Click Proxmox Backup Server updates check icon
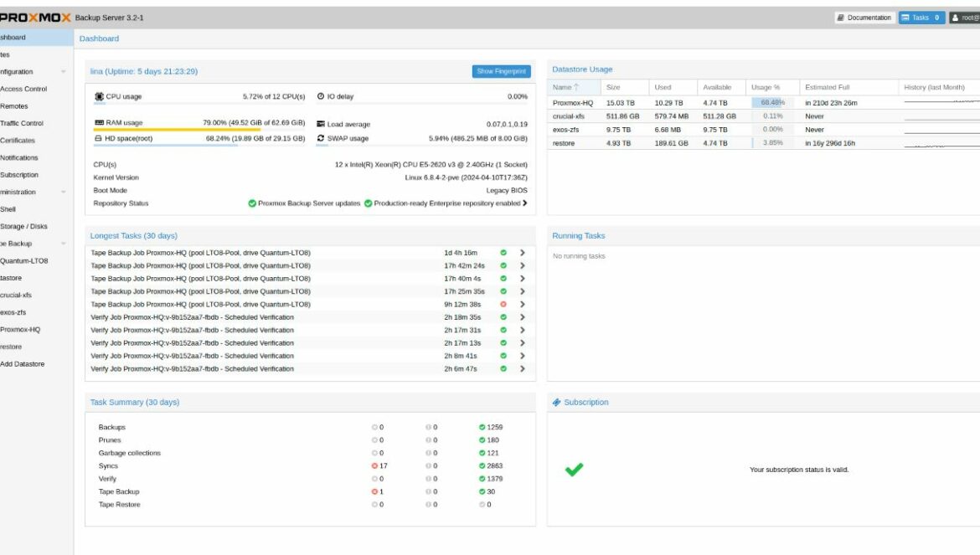980x555 pixels. click(x=252, y=203)
